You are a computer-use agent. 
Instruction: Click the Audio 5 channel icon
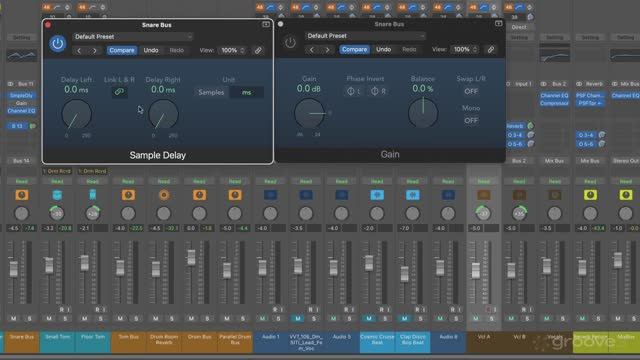[x=341, y=195]
